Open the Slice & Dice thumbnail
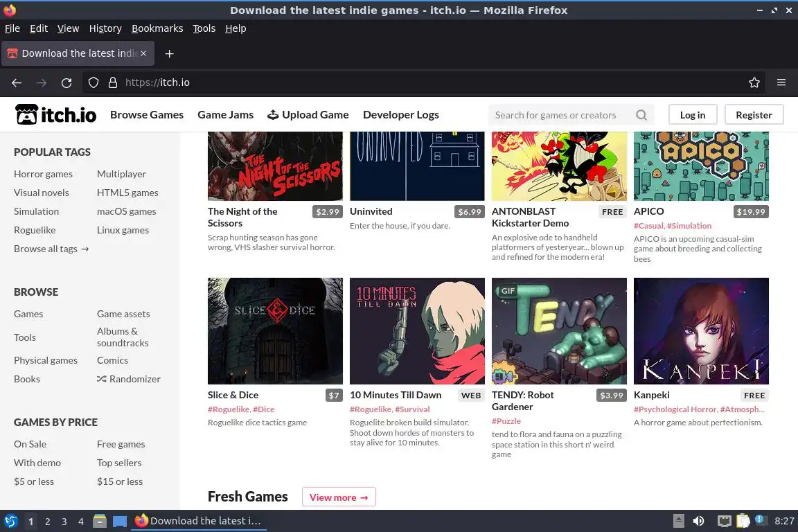 coord(275,331)
